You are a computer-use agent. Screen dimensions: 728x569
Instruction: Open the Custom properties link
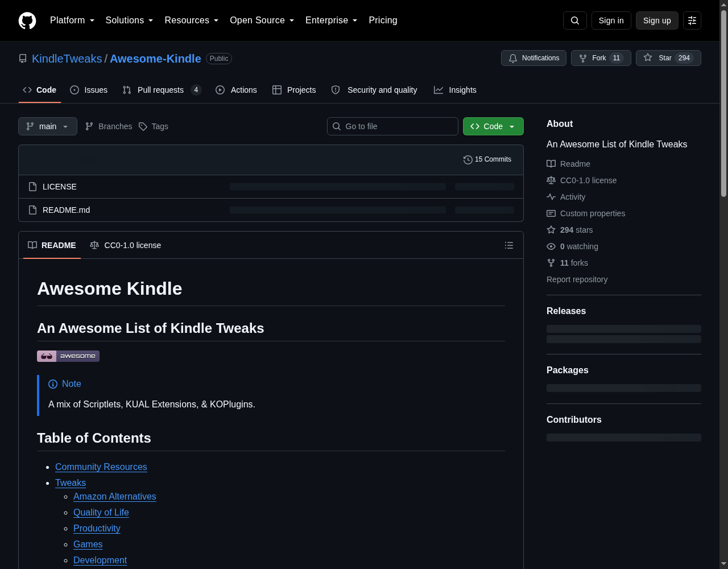[x=586, y=213]
